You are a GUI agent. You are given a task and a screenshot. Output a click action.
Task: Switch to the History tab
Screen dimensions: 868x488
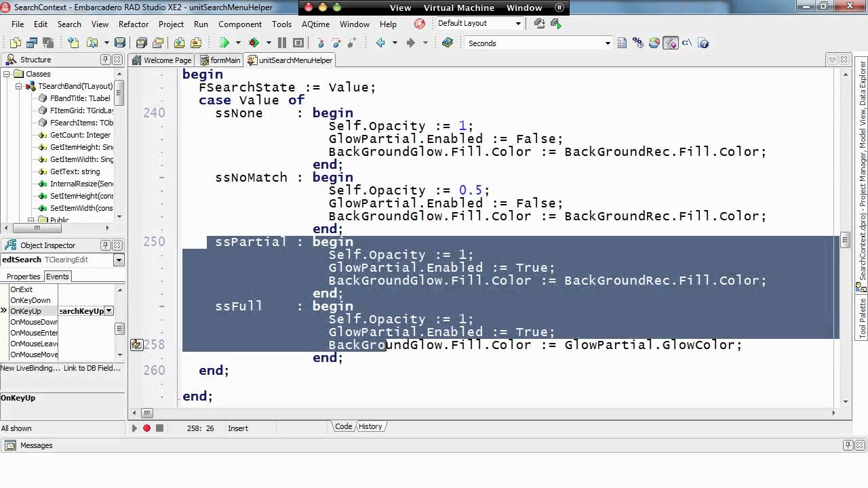(x=370, y=426)
